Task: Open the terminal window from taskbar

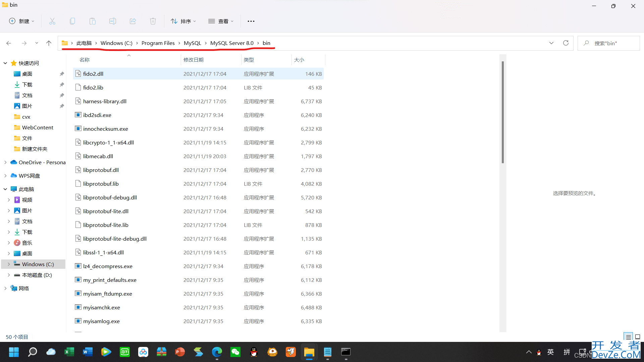Action: click(x=346, y=352)
